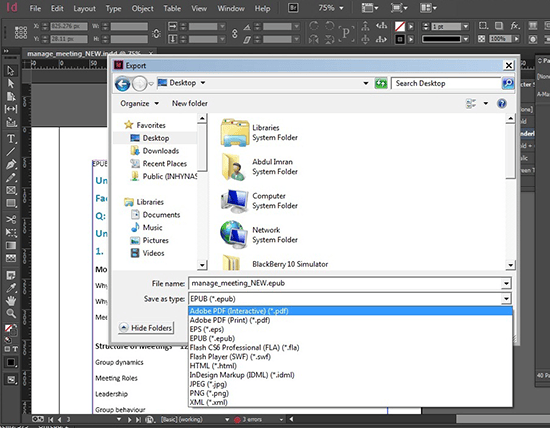Click the fill and stroke swatch in toolbox
This screenshot has height=428, width=550.
(10, 330)
